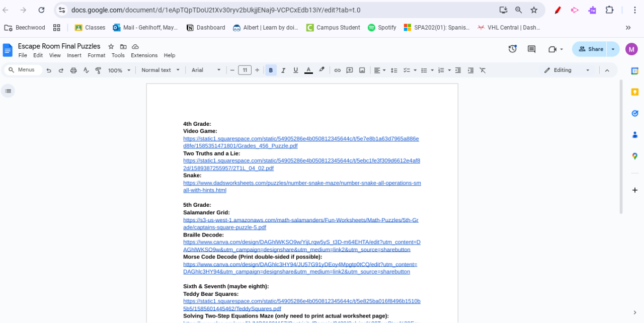
Task: Open Normal text style dropdown
Action: click(160, 70)
